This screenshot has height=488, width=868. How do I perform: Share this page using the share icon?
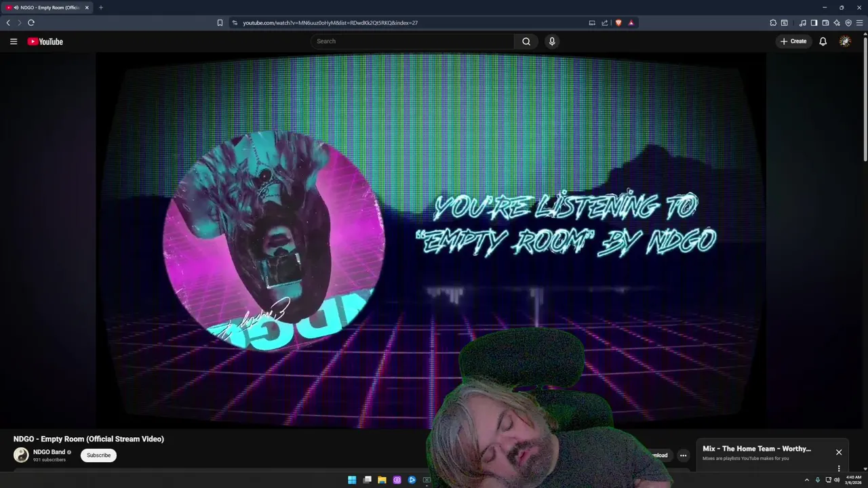[x=605, y=22]
